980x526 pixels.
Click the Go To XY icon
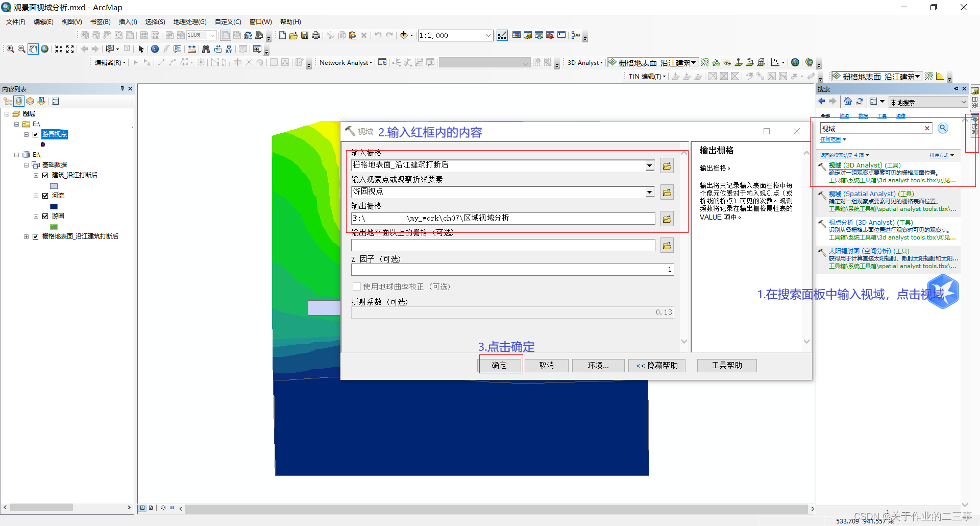pyautogui.click(x=229, y=49)
